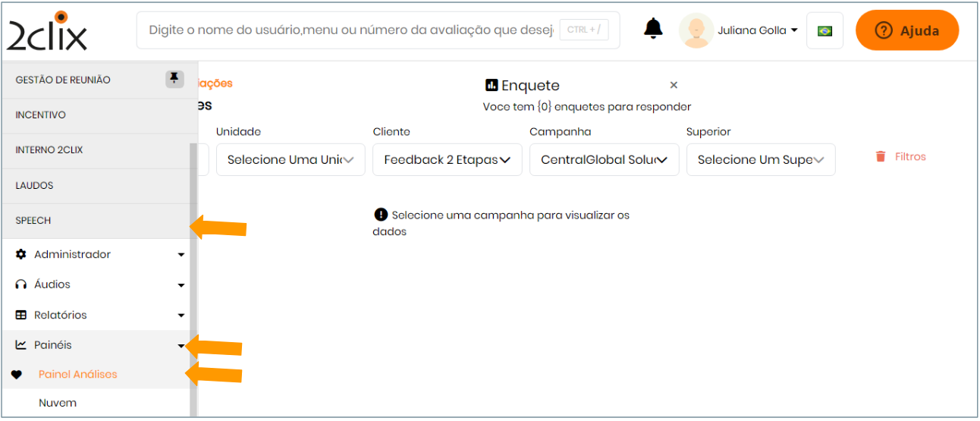Click the Brazil flag language icon
The height and width of the screenshot is (421, 980).
tap(825, 31)
